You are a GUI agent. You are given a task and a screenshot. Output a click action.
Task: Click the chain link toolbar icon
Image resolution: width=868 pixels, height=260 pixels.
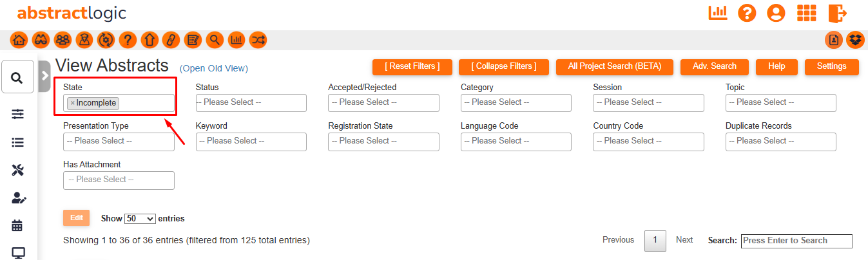click(171, 40)
